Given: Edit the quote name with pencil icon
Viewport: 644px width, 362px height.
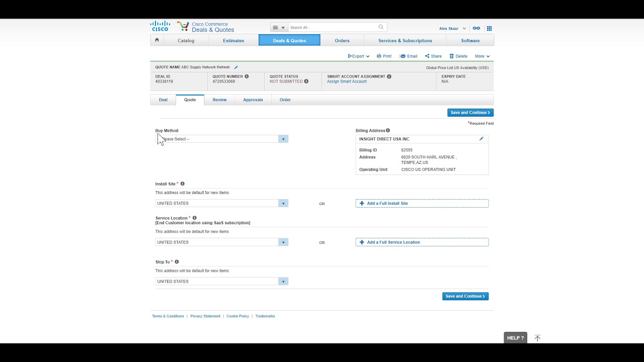Looking at the screenshot, I should (236, 67).
